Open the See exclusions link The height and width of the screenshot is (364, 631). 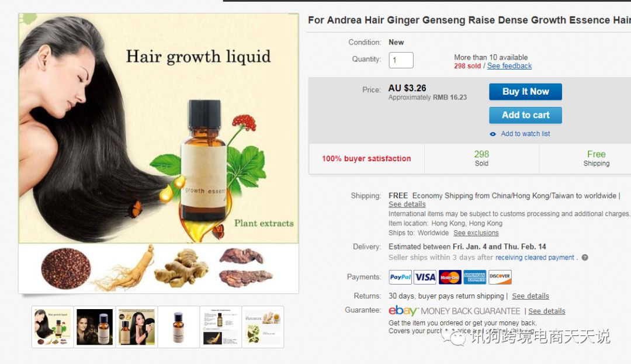476,233
